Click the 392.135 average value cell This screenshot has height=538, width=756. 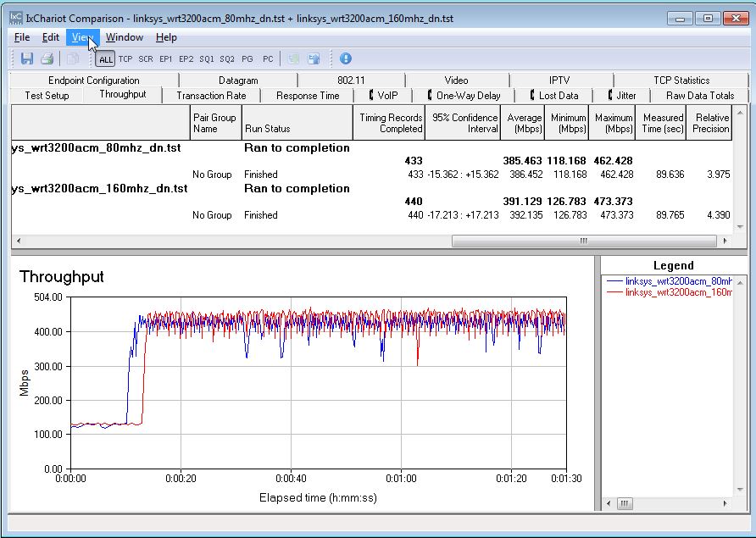point(526,214)
